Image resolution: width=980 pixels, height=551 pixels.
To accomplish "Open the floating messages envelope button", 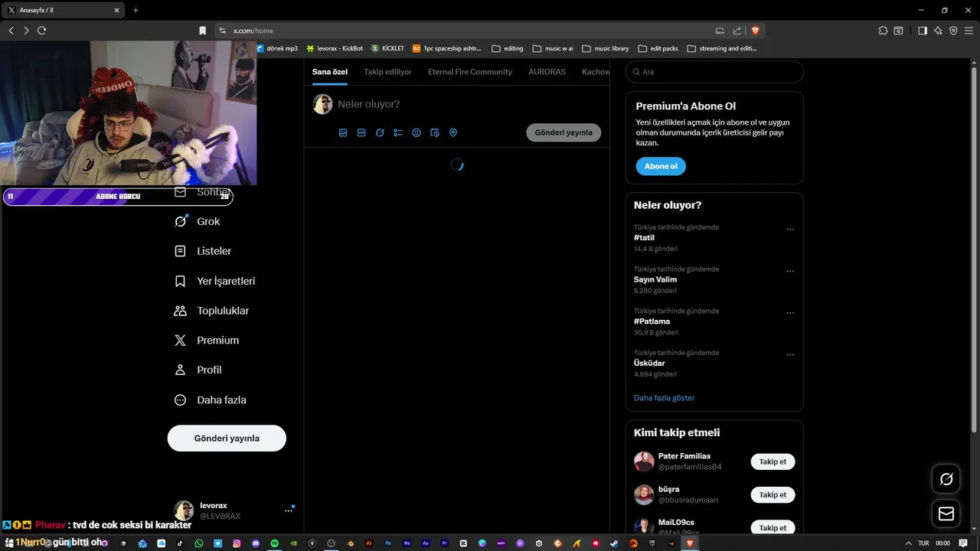I will (946, 514).
